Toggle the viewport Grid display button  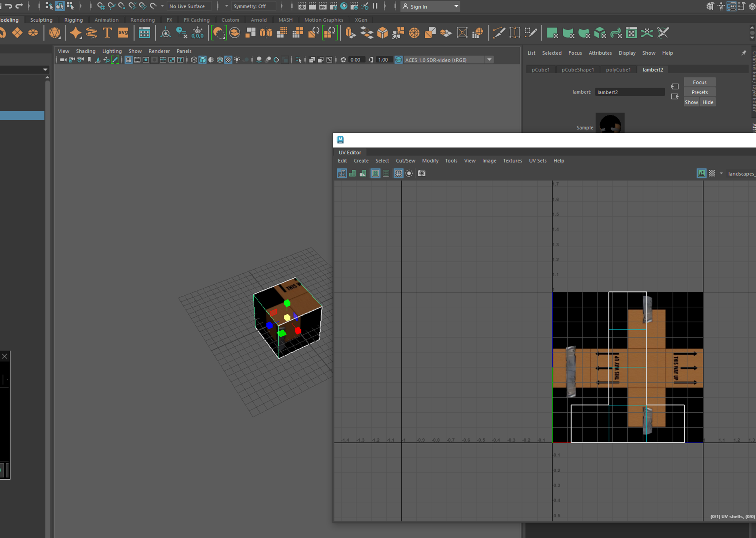point(129,60)
